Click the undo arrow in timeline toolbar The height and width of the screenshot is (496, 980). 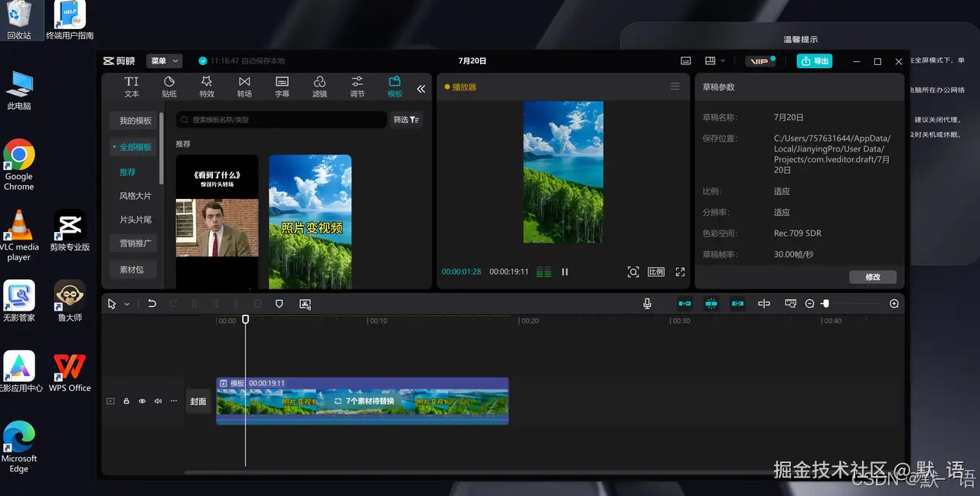[152, 304]
